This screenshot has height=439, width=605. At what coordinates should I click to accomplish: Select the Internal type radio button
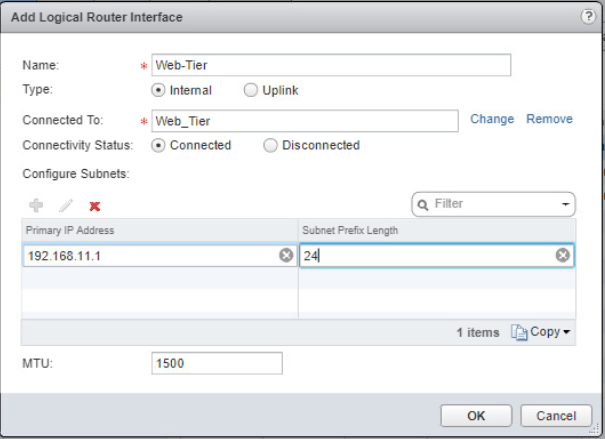coord(158,90)
